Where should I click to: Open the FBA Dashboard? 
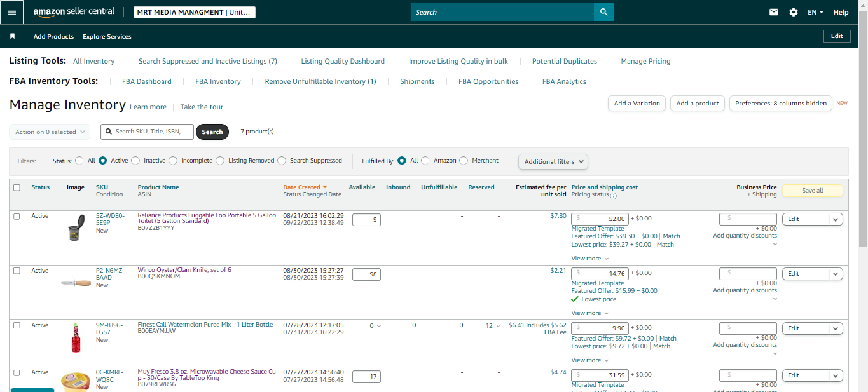[147, 82]
